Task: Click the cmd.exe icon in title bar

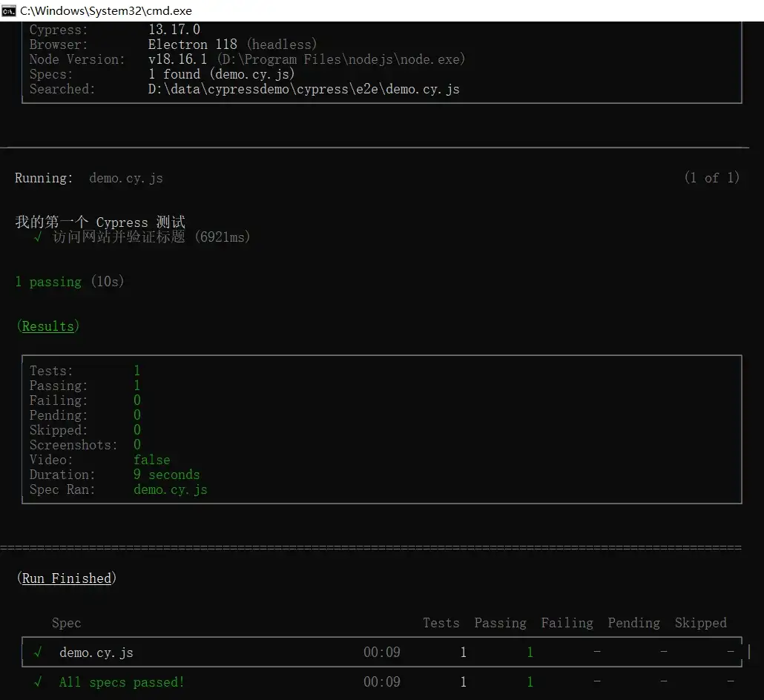Action: 8,10
